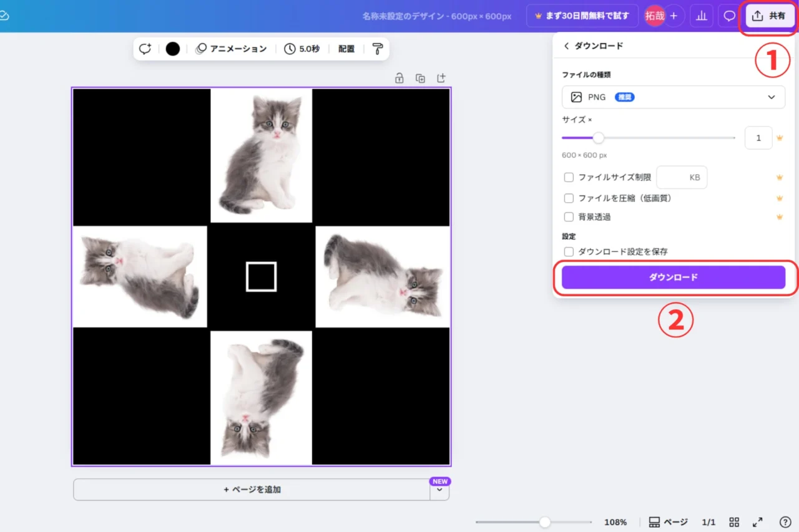Open the comments speech bubble icon
The image size is (799, 532).
point(729,16)
